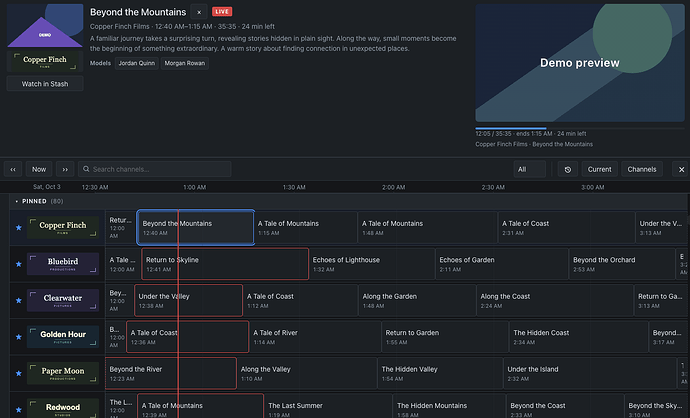Toggle pin star for Bluebird channel
Image resolution: width=690 pixels, height=418 pixels.
coord(18,264)
